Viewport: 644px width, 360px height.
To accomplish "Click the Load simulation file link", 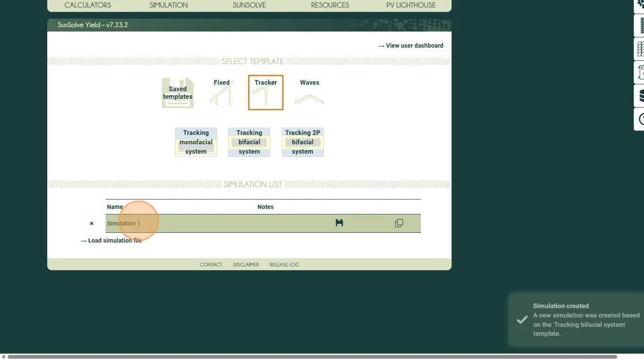I will [112, 240].
